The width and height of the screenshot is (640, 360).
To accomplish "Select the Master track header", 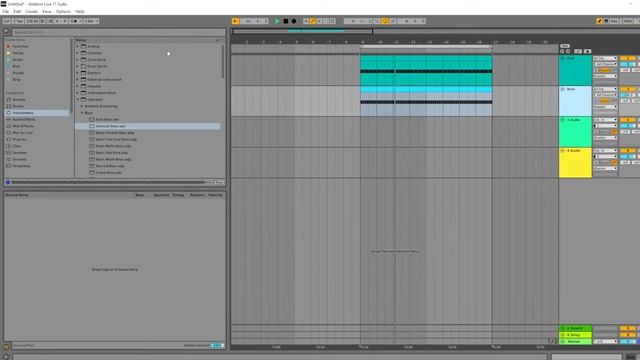I will point(575,341).
